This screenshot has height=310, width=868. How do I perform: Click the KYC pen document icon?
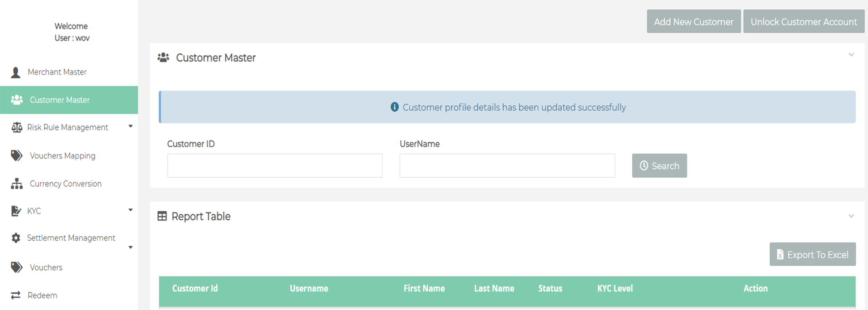(x=16, y=211)
